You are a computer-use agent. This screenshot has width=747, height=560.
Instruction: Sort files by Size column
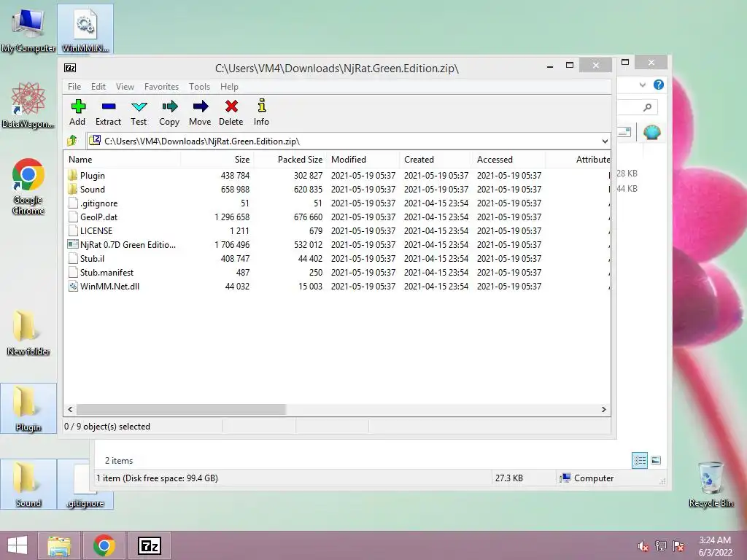[217, 160]
